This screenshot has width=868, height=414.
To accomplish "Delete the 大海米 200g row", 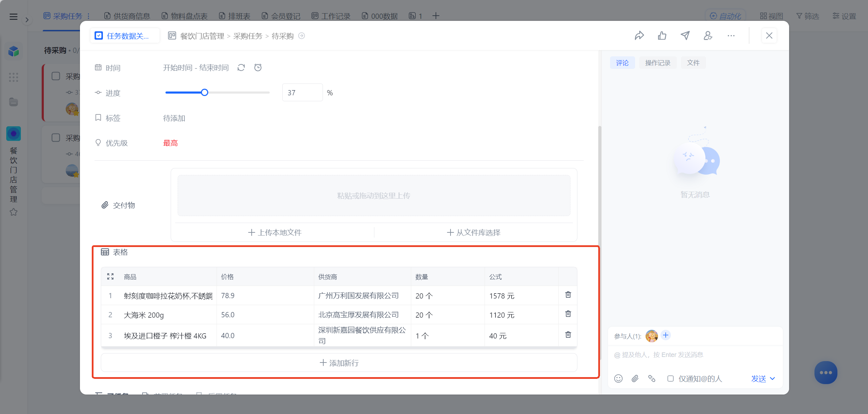I will (568, 314).
